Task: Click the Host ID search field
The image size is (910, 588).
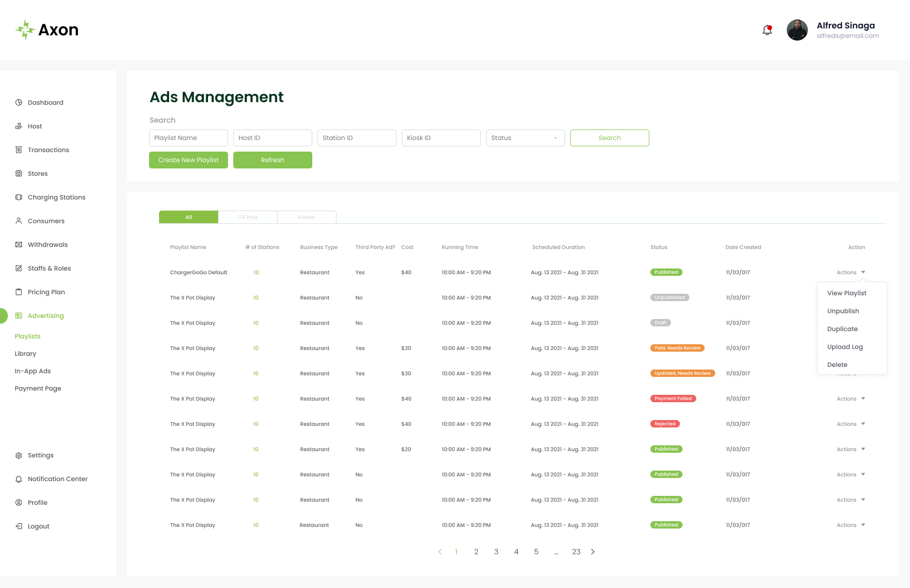Action: (x=273, y=138)
